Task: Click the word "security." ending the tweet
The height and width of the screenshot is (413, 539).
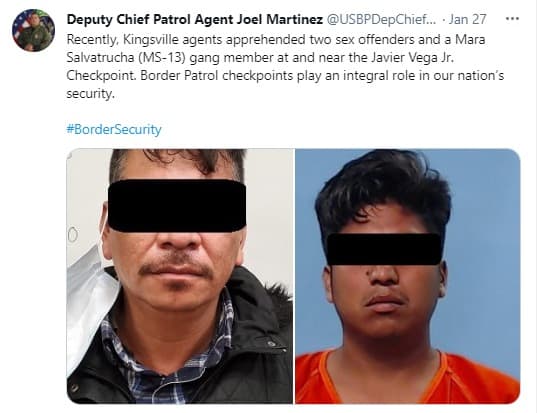Action: (x=90, y=93)
